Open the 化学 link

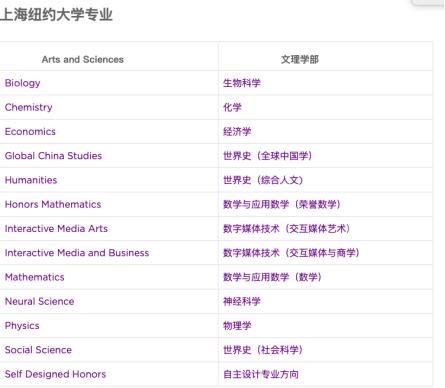[x=232, y=107]
